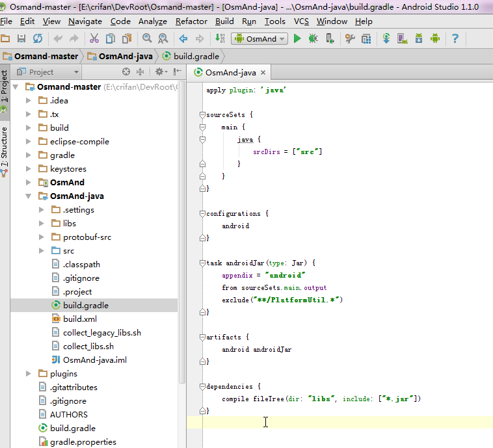Click the navigate Back arrow icon
Image resolution: width=493 pixels, height=448 pixels.
coord(183,39)
